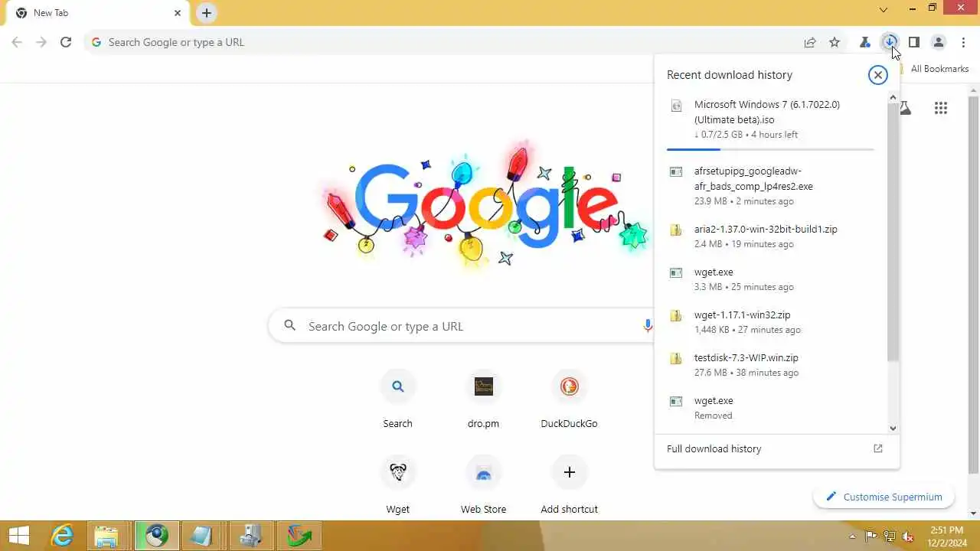Click the Customise Supermium button

pyautogui.click(x=884, y=497)
